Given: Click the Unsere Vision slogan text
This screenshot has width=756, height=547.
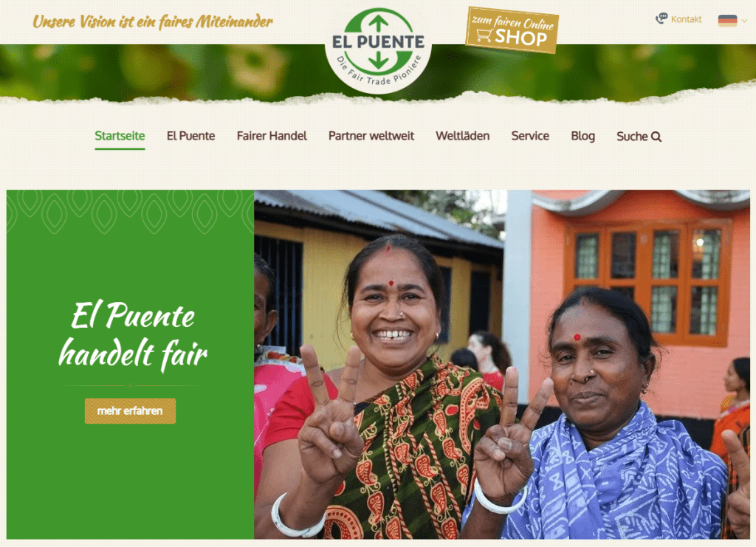Looking at the screenshot, I should coord(152,21).
